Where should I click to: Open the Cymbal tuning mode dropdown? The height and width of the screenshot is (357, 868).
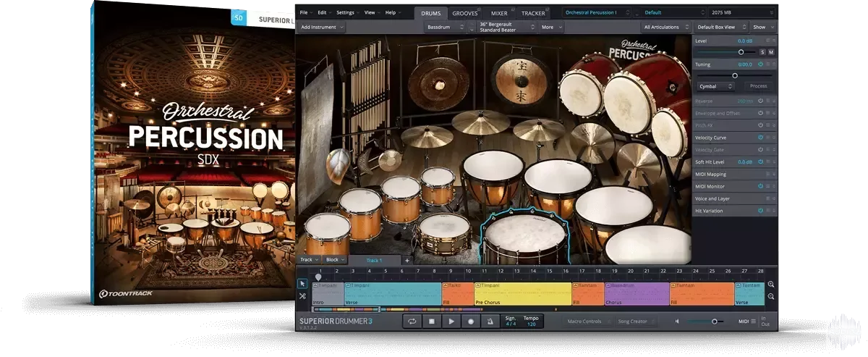(x=716, y=86)
